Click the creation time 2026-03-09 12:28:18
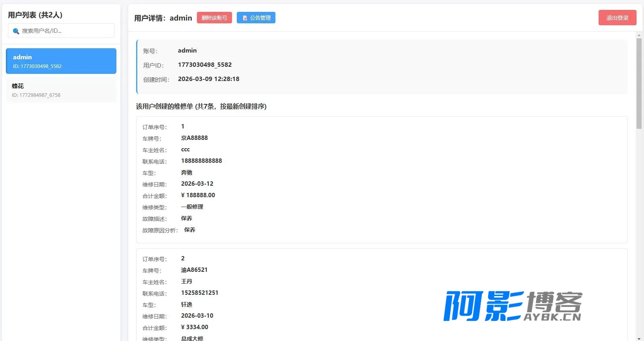The width and height of the screenshot is (644, 341). (x=209, y=79)
